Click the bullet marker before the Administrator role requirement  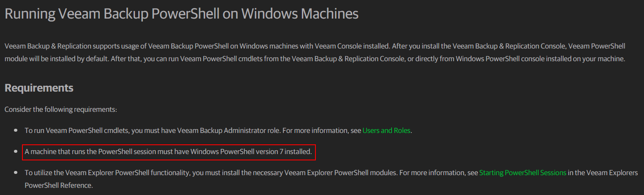16,131
